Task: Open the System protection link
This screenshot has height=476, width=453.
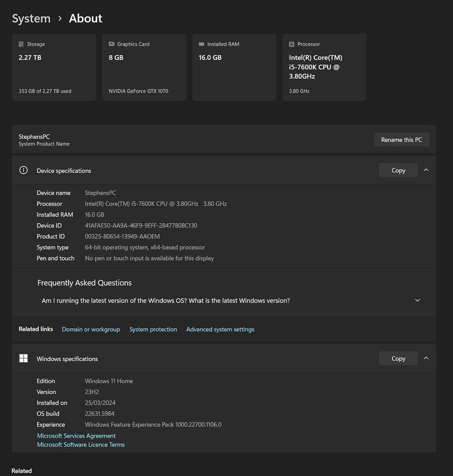Action: click(153, 329)
